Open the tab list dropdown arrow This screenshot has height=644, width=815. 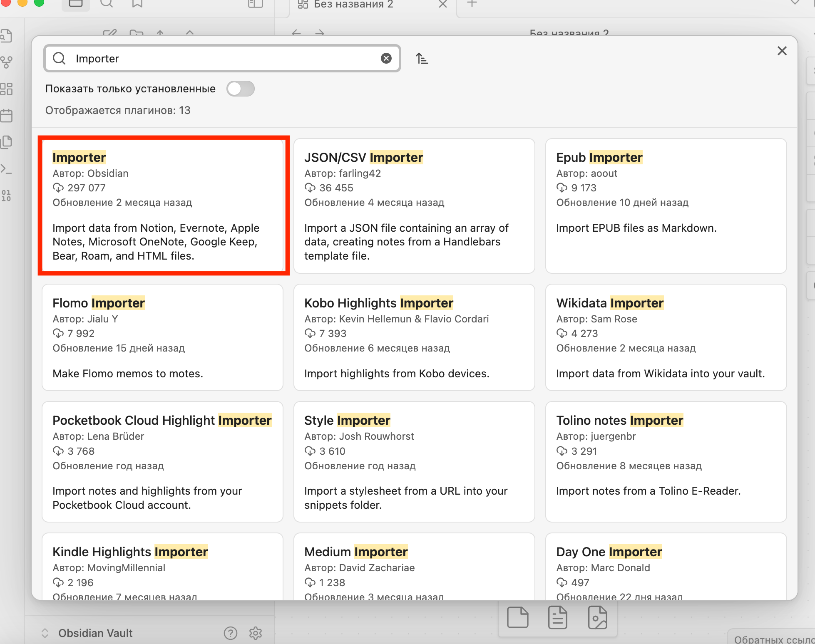point(795,3)
